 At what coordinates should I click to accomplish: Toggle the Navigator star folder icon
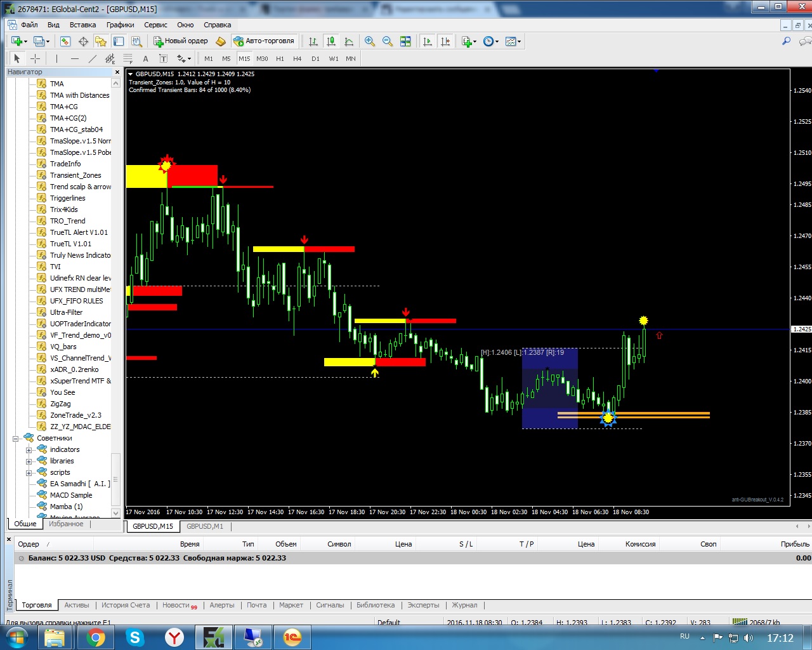tap(101, 41)
